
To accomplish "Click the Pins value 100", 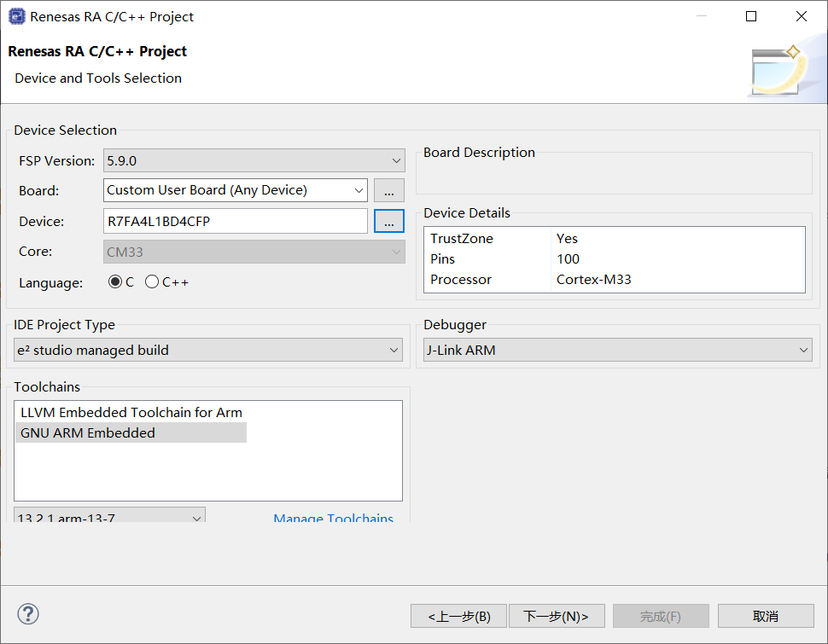I will tap(569, 259).
